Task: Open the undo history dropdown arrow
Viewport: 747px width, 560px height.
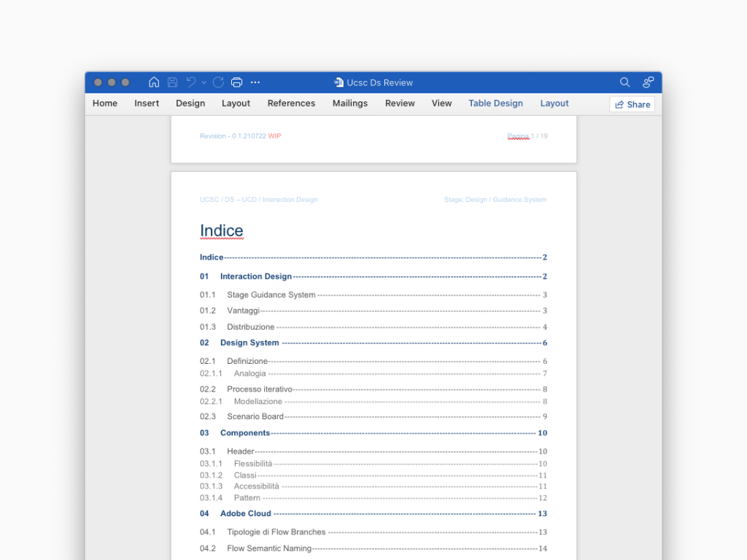Action: (x=204, y=83)
